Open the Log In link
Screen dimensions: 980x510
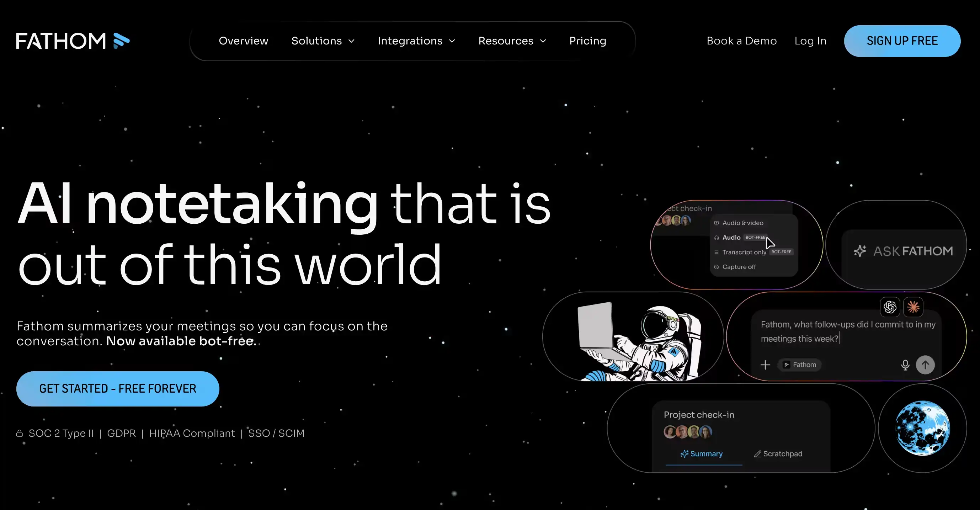coord(810,41)
